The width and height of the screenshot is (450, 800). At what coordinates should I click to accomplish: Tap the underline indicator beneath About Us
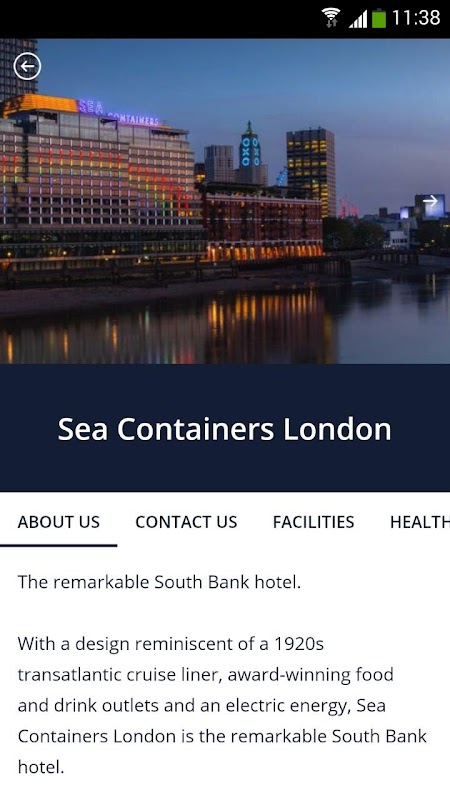tap(59, 545)
